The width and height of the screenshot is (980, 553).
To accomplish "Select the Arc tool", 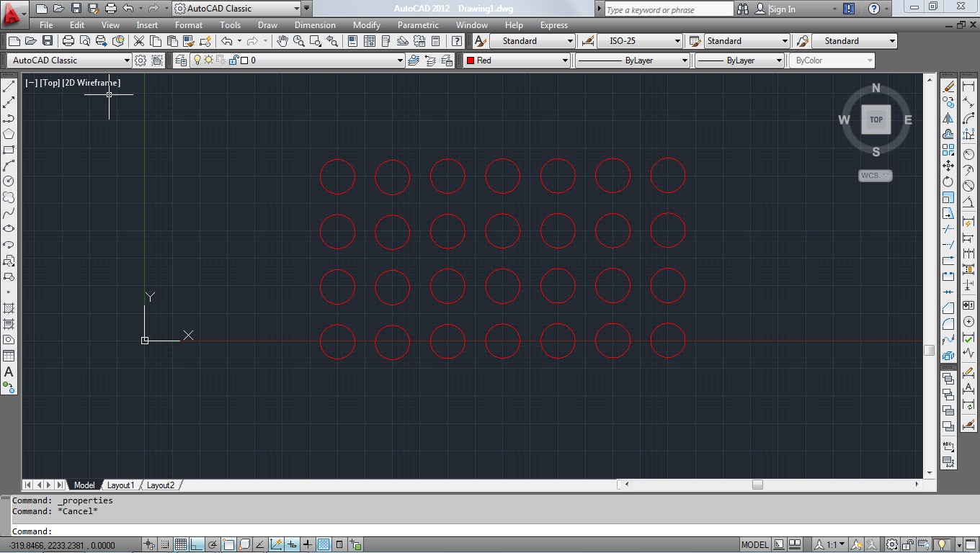I will (9, 166).
